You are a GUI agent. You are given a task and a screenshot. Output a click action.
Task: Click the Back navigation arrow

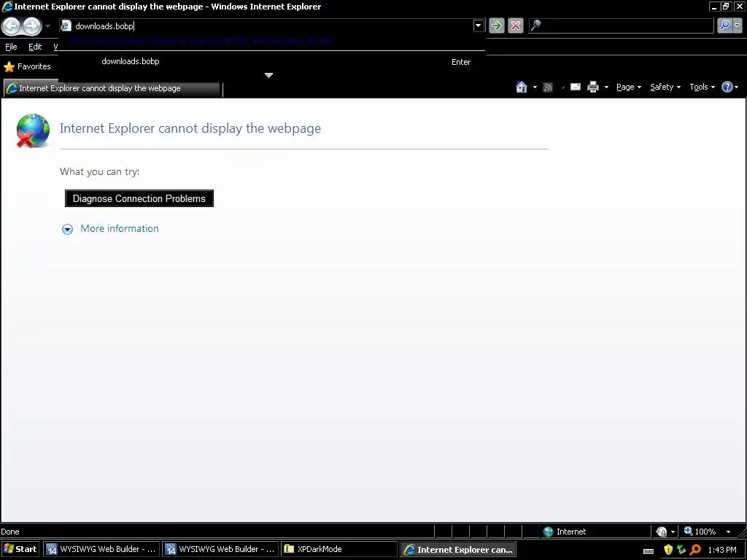tap(12, 26)
